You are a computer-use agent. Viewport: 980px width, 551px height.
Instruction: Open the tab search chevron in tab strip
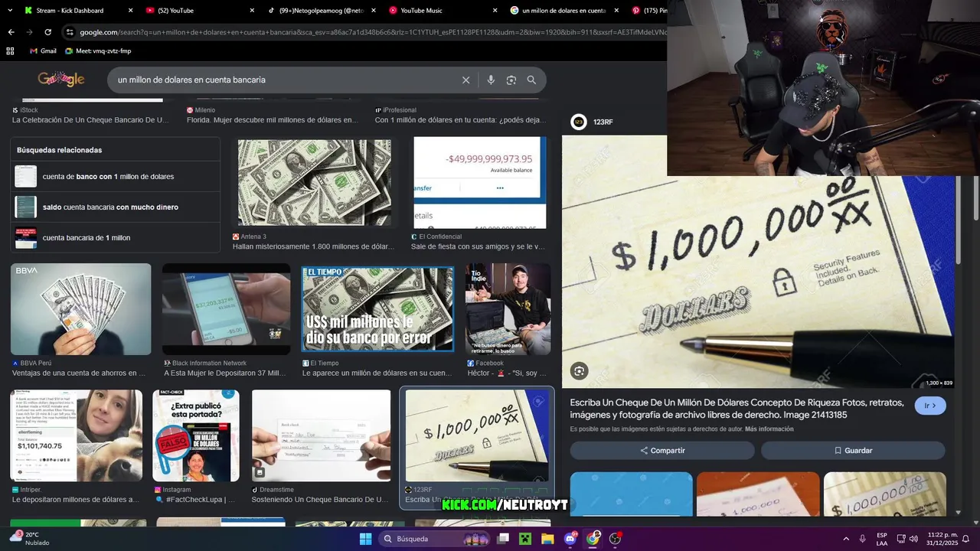tap(11, 10)
